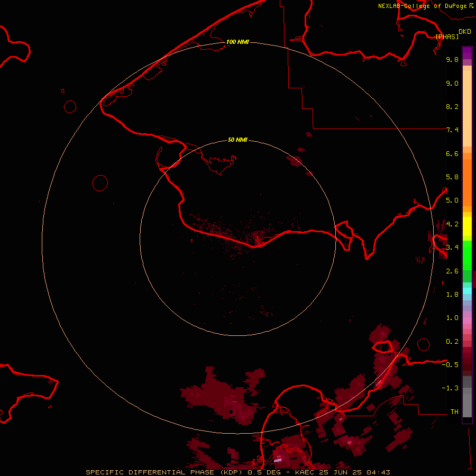Pick the yellow band beside 4.2
The image size is (476, 476).
pos(467,226)
